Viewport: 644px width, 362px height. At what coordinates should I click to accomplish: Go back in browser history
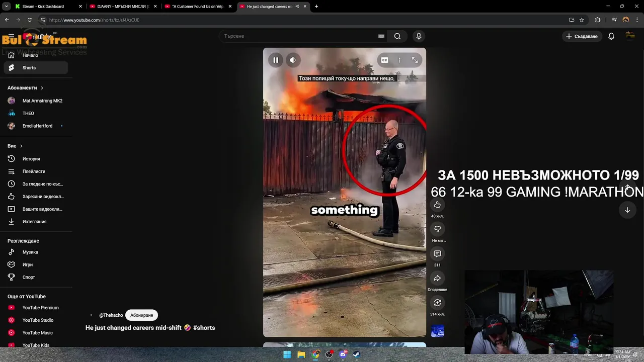point(7,20)
